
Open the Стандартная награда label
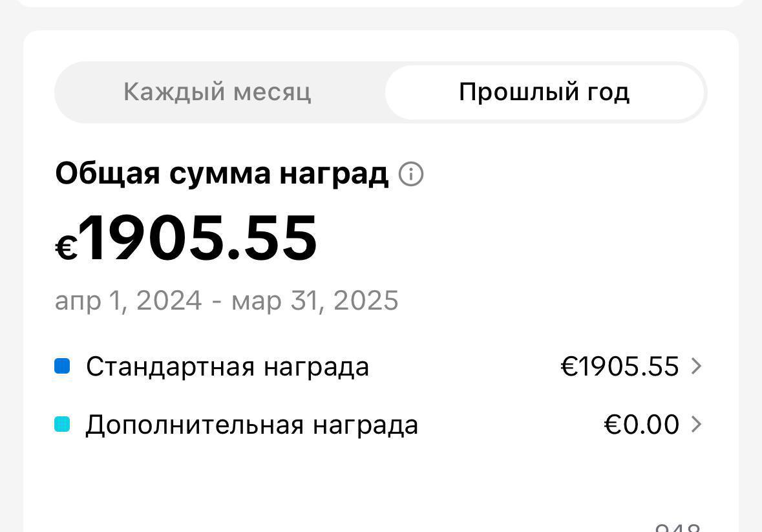point(228,367)
